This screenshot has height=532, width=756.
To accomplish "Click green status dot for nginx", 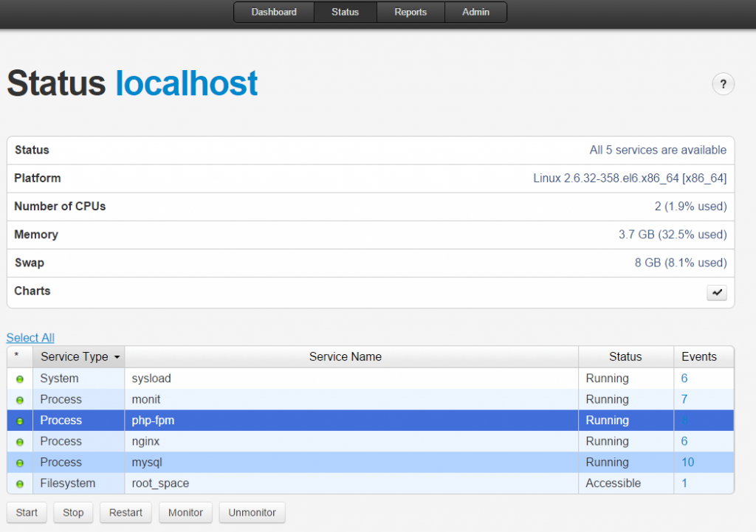I will 20,442.
